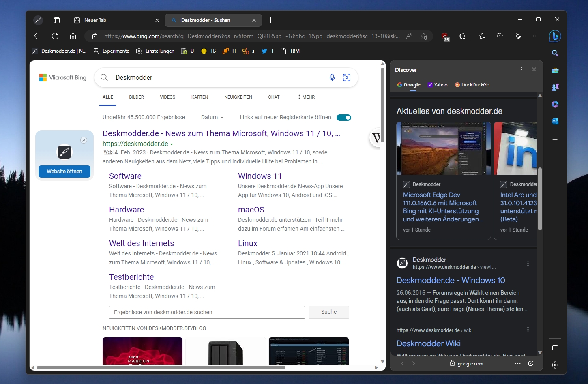Viewport: 588px width, 384px height.
Task: Open tab actions menu icon
Action: point(57,20)
